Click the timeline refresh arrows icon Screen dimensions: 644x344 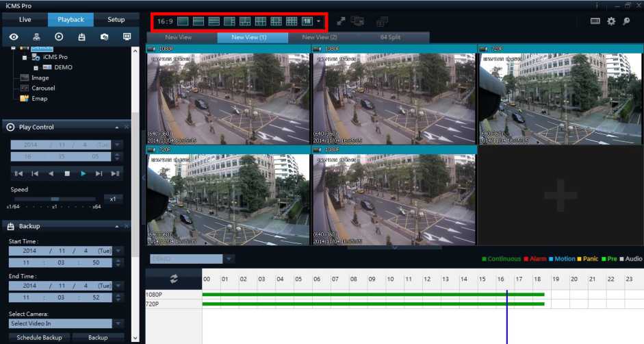pyautogui.click(x=174, y=279)
